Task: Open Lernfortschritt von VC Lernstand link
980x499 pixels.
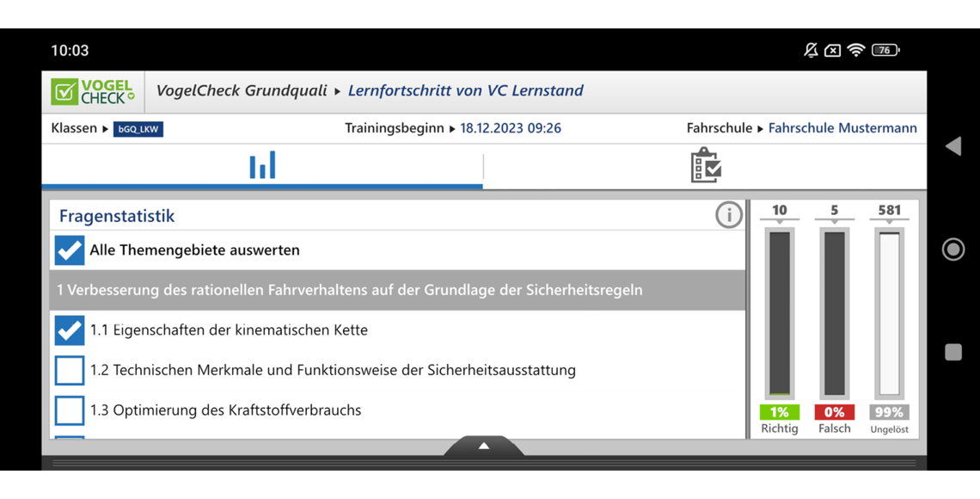Action: tap(465, 91)
